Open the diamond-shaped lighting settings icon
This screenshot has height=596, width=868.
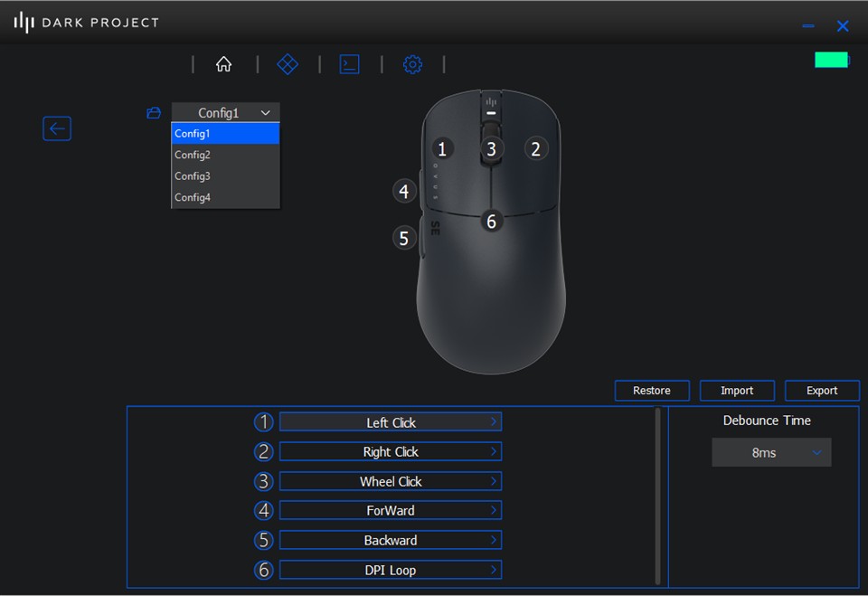tap(287, 64)
